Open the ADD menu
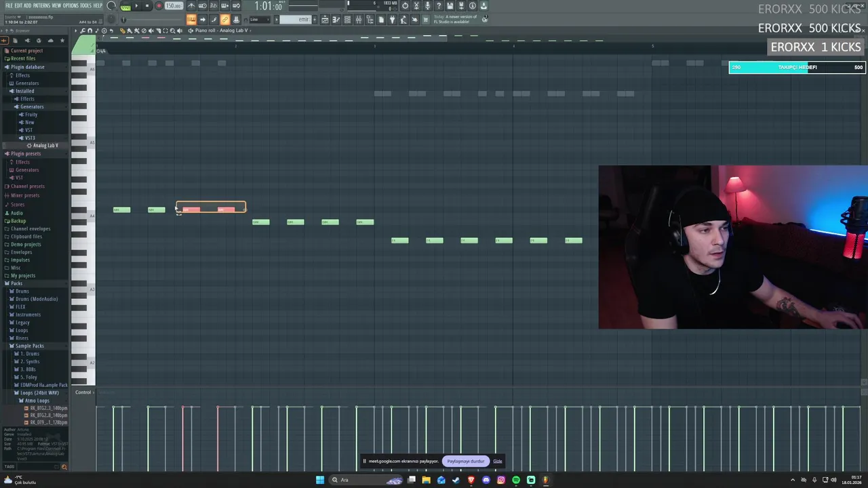 click(27, 5)
